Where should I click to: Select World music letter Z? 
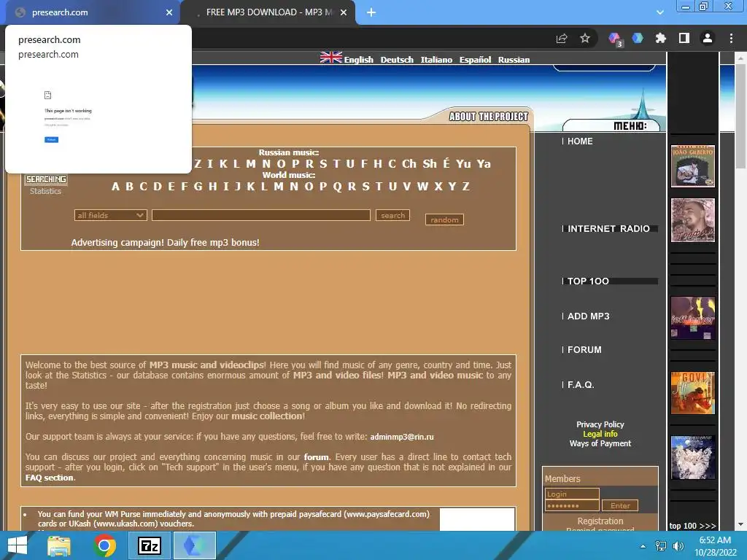coord(466,187)
